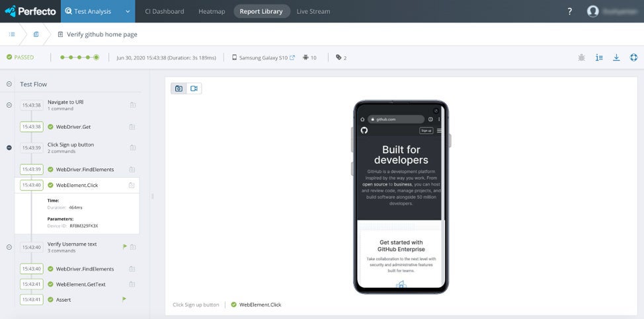This screenshot has height=319, width=644.
Task: Switch to the Heatmap tab
Action: click(x=212, y=11)
